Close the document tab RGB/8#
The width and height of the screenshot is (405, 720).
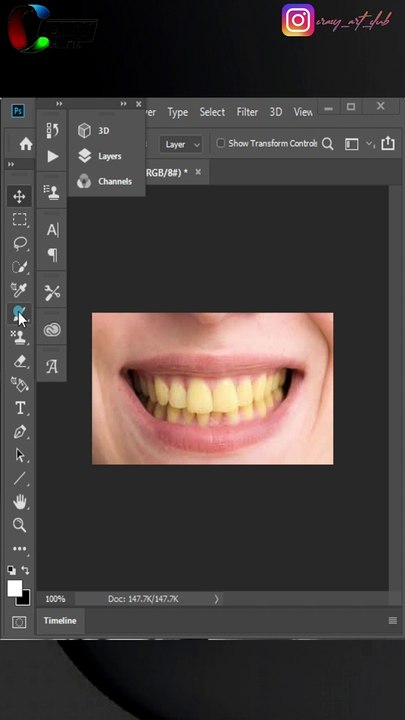click(198, 172)
